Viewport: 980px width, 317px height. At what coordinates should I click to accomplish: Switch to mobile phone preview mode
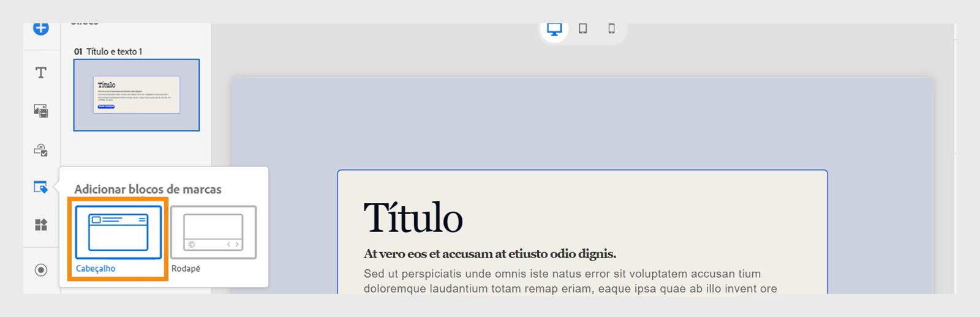(611, 28)
